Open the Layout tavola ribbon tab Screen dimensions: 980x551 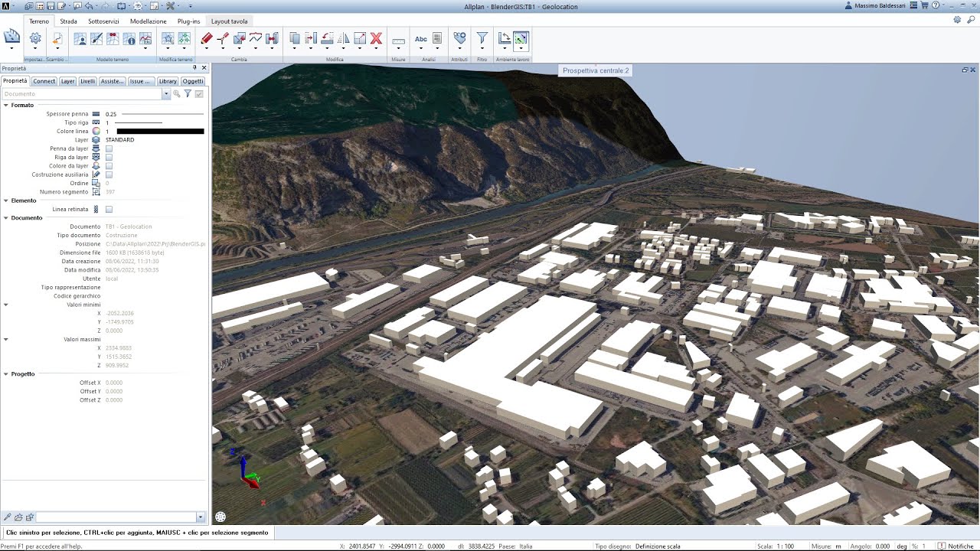pyautogui.click(x=230, y=21)
